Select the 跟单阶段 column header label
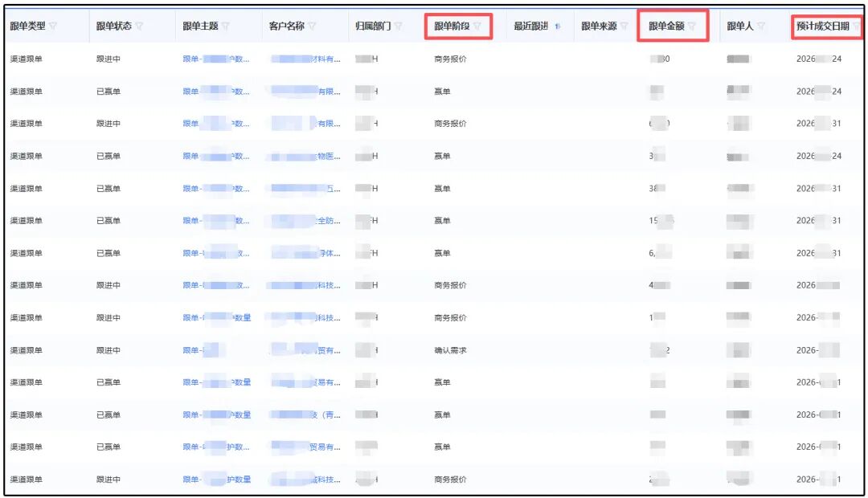Viewport: 868px width, 498px height. 452,26
